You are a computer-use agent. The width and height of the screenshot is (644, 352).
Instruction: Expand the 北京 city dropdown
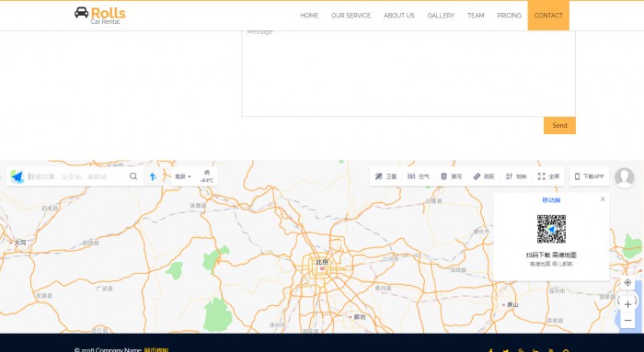point(183,176)
